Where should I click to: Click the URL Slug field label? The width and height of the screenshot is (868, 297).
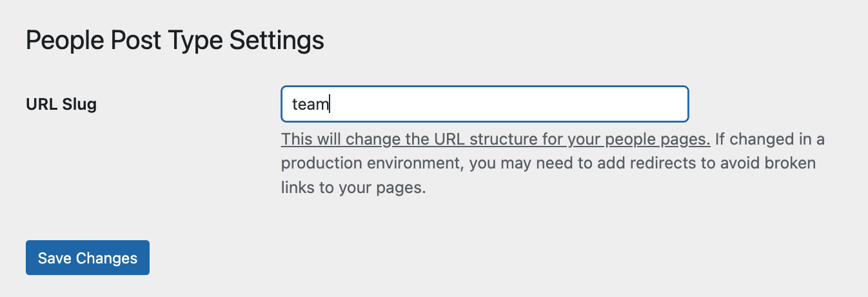tap(61, 104)
